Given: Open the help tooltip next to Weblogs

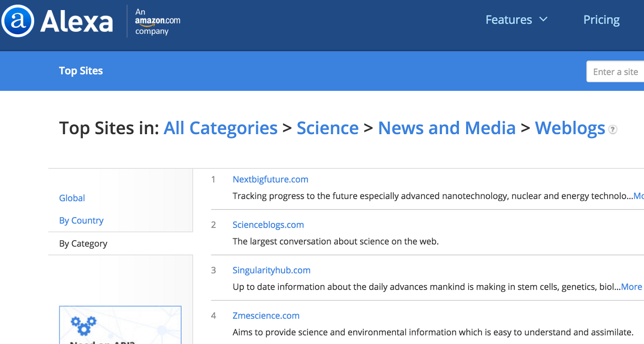Looking at the screenshot, I should 612,130.
